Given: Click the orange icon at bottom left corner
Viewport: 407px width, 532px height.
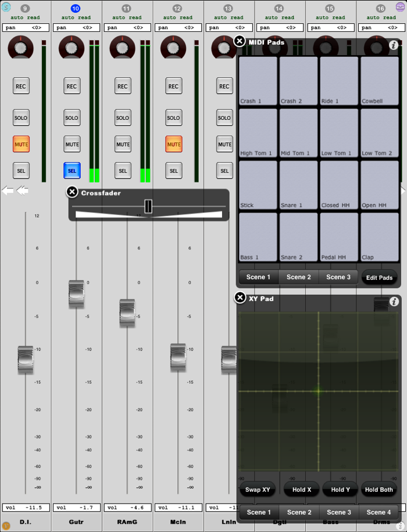Looking at the screenshot, I should (x=6, y=526).
